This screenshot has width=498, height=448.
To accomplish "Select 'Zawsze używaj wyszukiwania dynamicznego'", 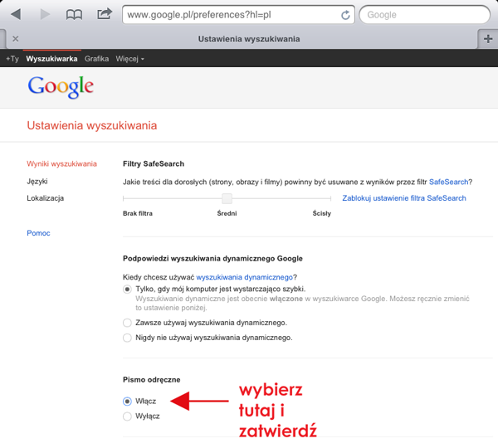I will click(127, 323).
